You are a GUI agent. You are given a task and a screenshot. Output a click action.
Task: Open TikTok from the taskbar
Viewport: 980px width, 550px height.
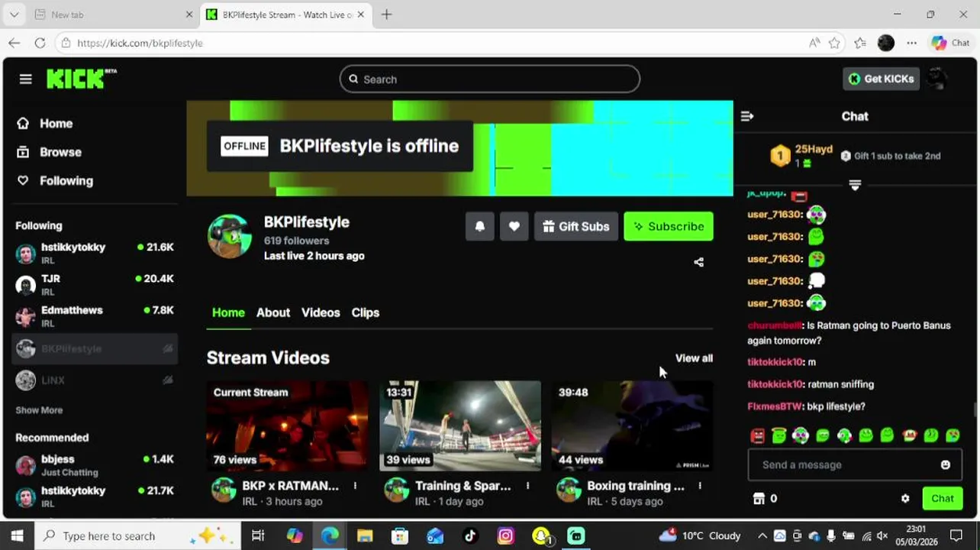[470, 535]
